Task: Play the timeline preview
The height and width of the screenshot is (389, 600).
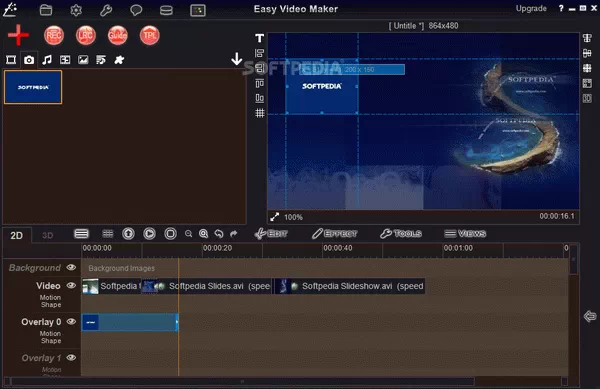Action: coord(149,233)
